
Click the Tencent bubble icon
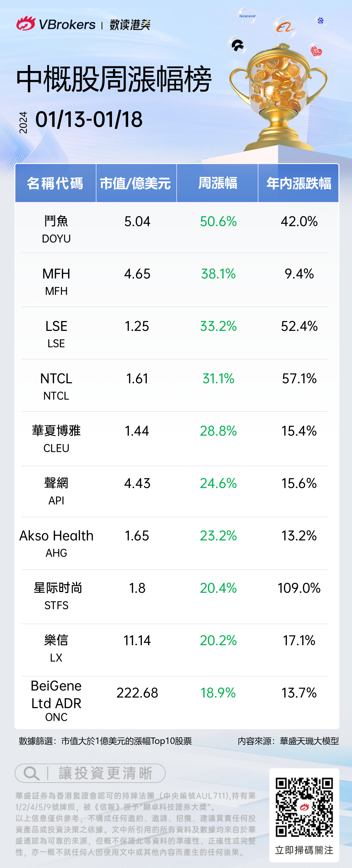click(247, 16)
